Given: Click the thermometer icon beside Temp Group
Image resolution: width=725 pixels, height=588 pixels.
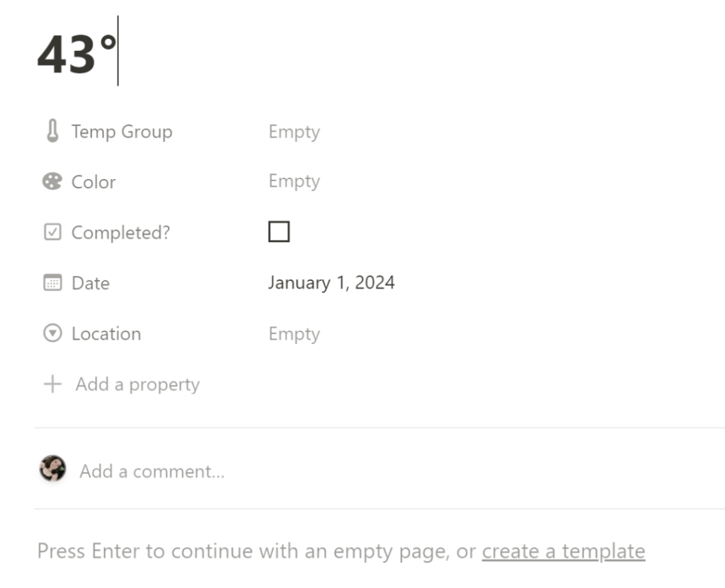Looking at the screenshot, I should coord(52,132).
